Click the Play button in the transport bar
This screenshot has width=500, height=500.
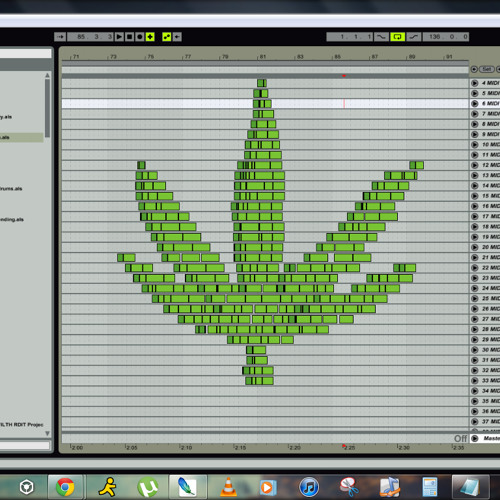click(x=119, y=37)
